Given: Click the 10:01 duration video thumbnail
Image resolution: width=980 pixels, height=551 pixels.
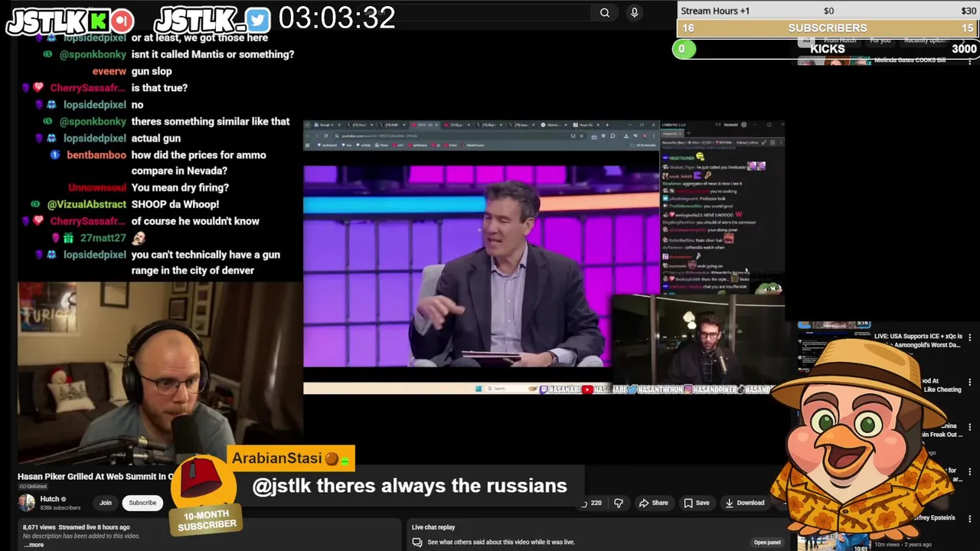Looking at the screenshot, I should 834,540.
